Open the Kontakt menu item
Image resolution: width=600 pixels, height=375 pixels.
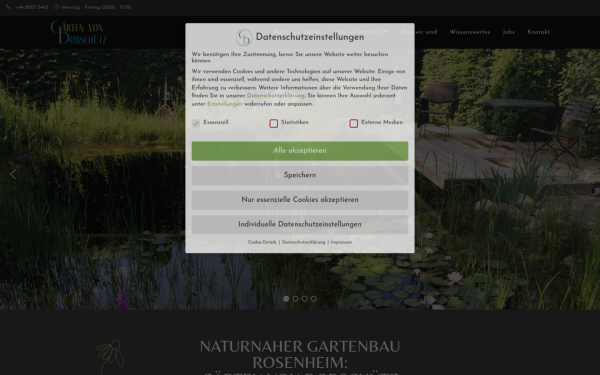(x=538, y=32)
